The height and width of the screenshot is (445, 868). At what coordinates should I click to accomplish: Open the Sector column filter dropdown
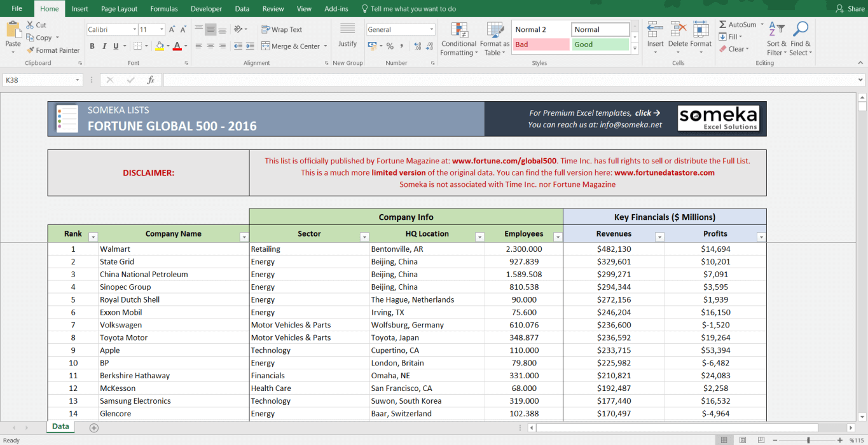(x=364, y=237)
